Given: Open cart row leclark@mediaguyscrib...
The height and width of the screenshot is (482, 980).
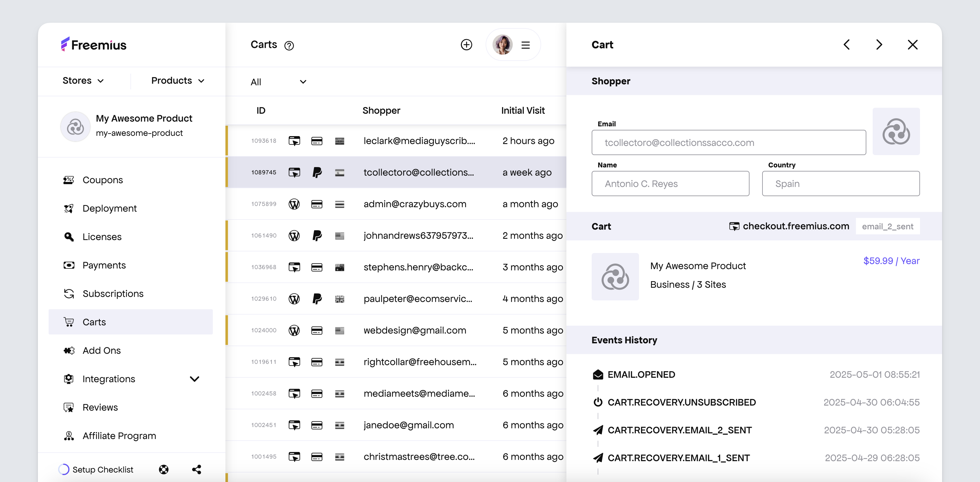Looking at the screenshot, I should pos(396,141).
